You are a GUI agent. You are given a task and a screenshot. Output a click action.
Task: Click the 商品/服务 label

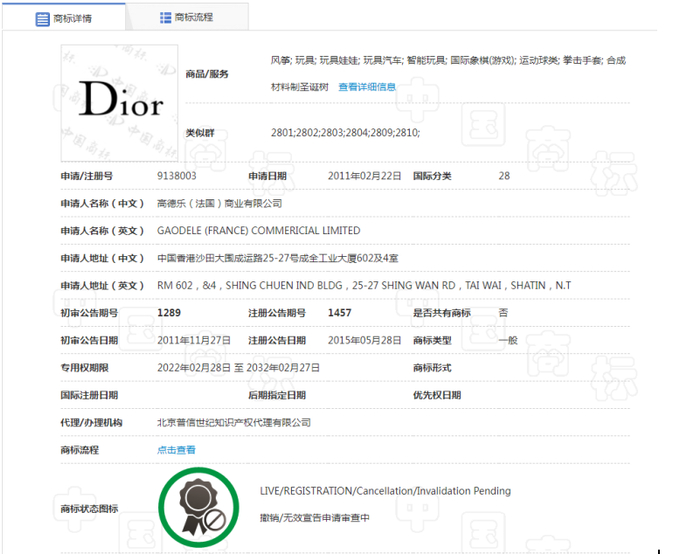click(x=207, y=74)
